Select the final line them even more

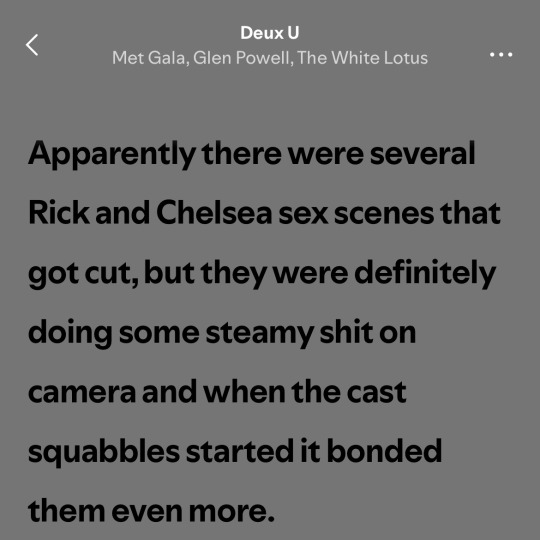(151, 511)
